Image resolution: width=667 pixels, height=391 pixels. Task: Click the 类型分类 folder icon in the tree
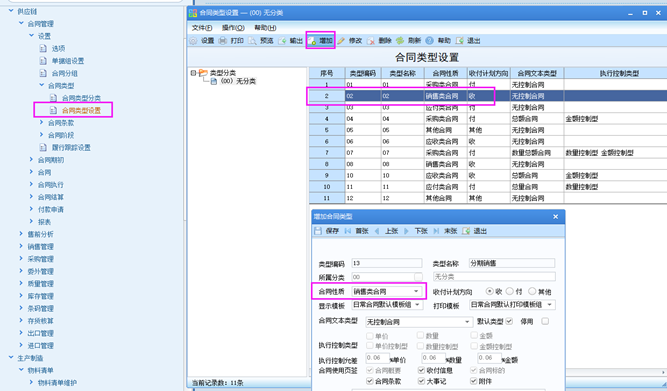pos(203,73)
